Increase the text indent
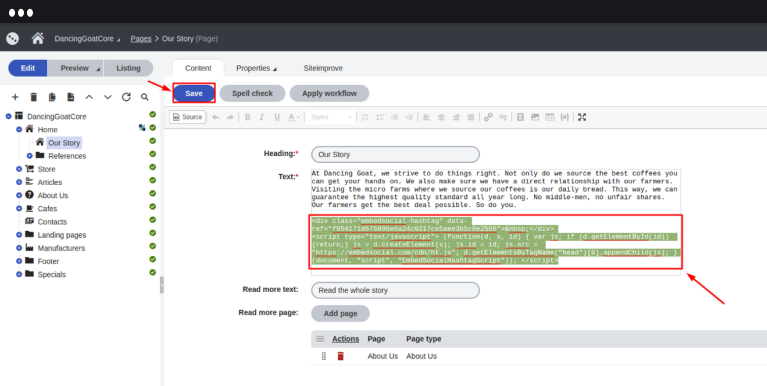 tap(409, 117)
